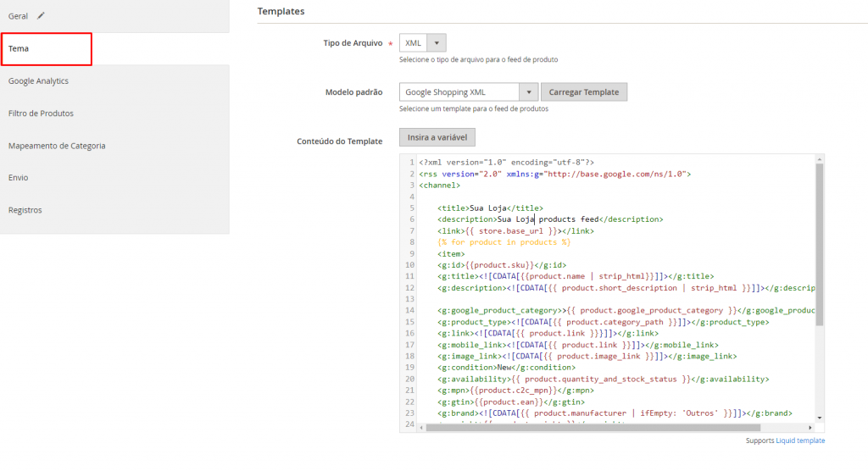Screen dimensions: 868x471
Task: Click the <channel> line
Action: tap(440, 186)
